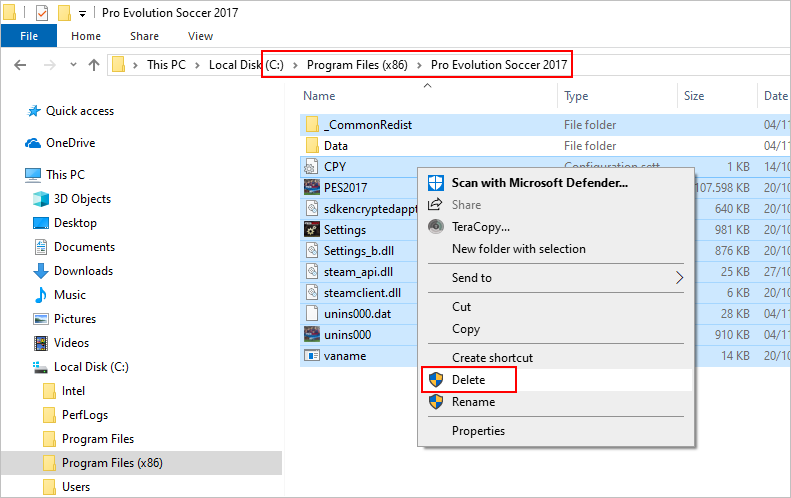Select This PC in navigation tree

pos(66,175)
